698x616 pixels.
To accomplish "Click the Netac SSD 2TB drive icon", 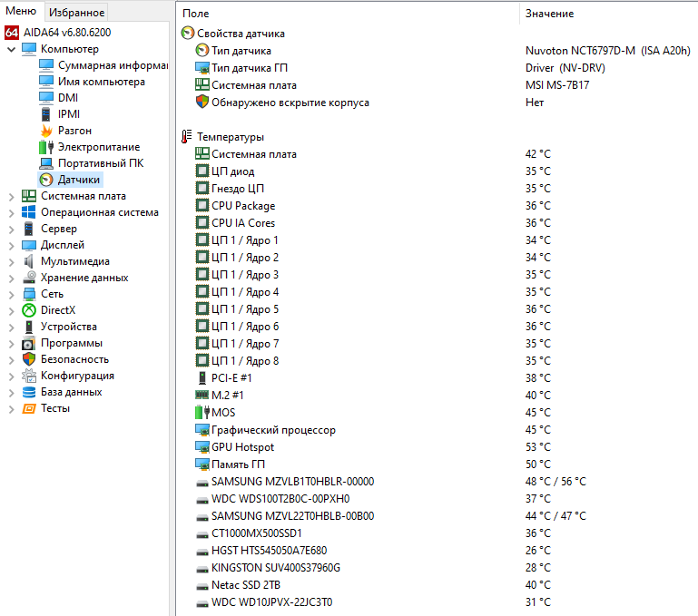I will pyautogui.click(x=202, y=587).
